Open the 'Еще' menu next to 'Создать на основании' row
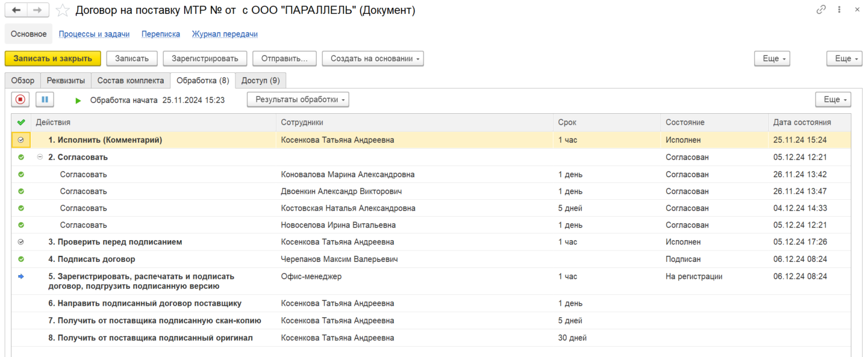This screenshot has height=357, width=868. pyautogui.click(x=772, y=58)
